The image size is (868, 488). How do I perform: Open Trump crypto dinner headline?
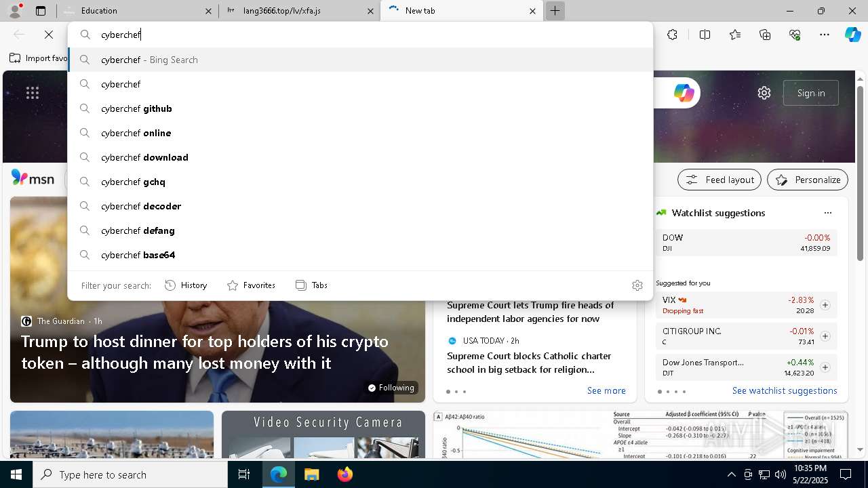point(205,352)
